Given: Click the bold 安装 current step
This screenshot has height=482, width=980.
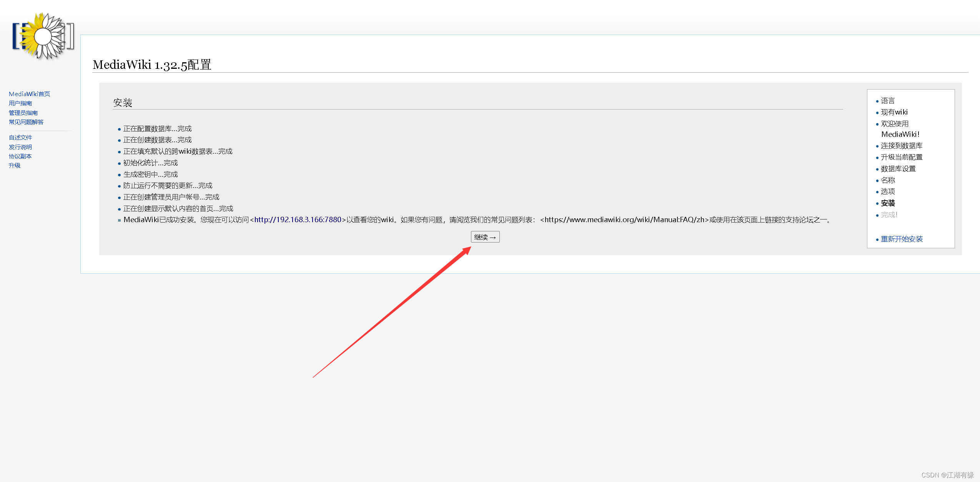Looking at the screenshot, I should point(888,203).
